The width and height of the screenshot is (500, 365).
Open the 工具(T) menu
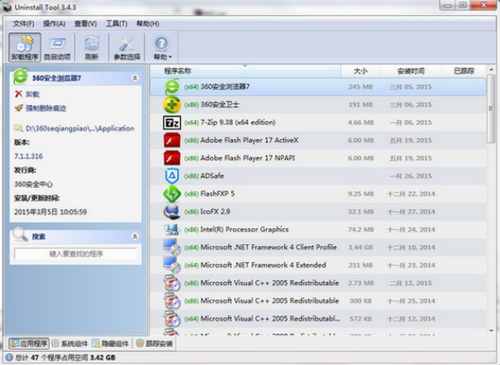pyautogui.click(x=116, y=24)
